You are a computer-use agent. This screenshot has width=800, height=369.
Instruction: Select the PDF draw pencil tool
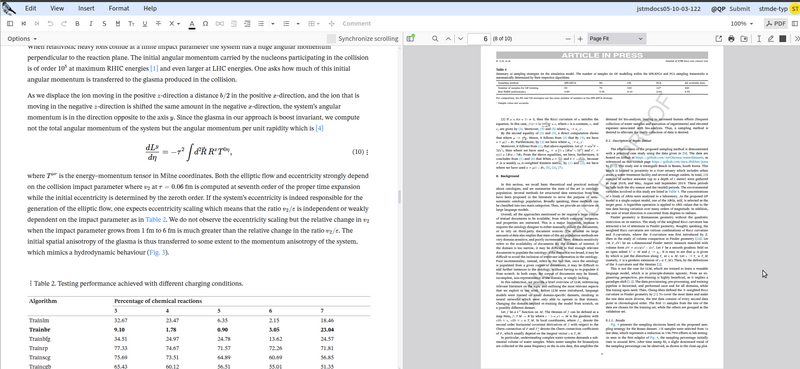770,39
